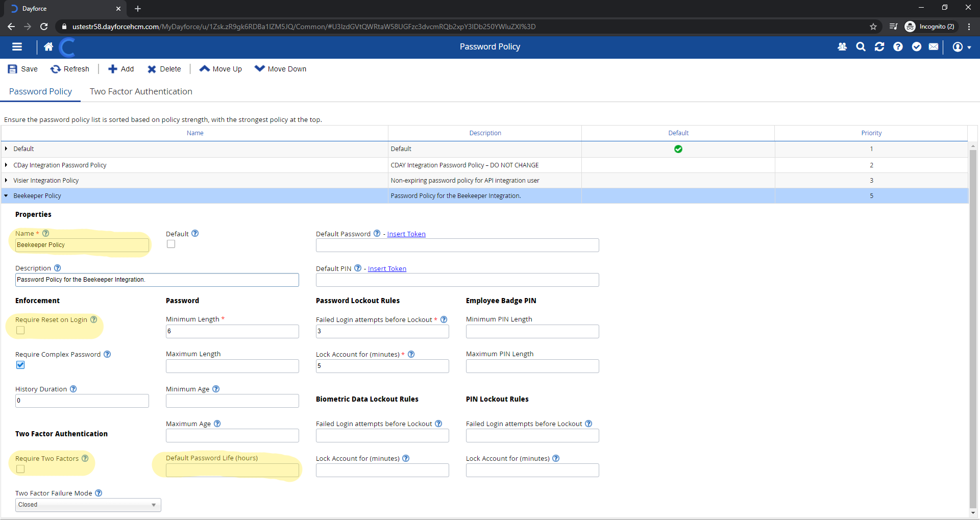Delete the selected policy
Image resolution: width=980 pixels, height=520 pixels.
coord(164,69)
